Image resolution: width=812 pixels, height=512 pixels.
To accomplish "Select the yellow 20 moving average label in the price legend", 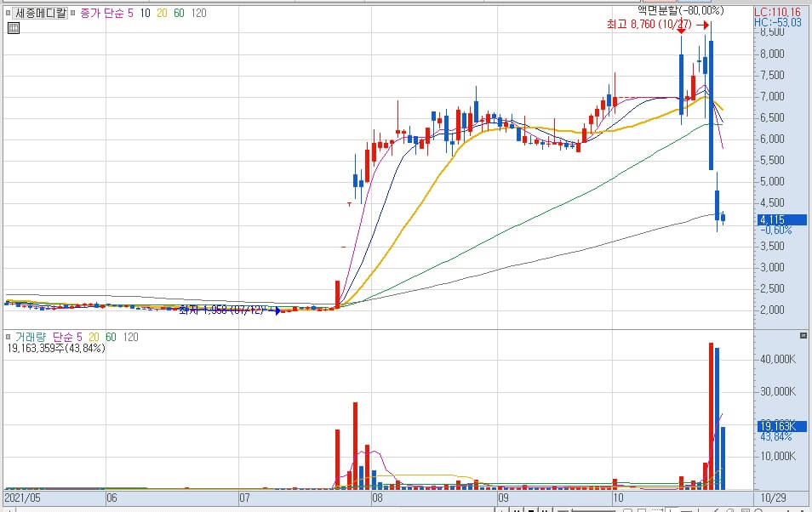I will (x=162, y=13).
